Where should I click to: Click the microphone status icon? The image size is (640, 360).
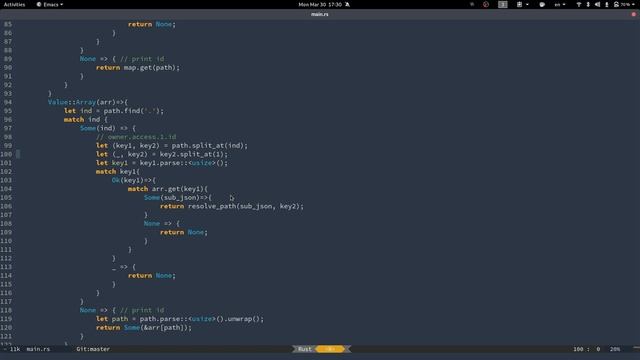[607, 4]
